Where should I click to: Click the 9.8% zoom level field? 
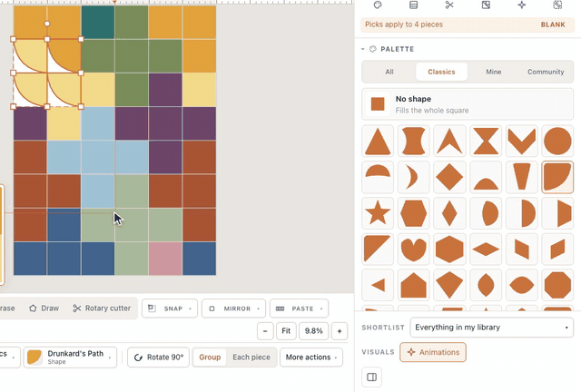coord(313,331)
